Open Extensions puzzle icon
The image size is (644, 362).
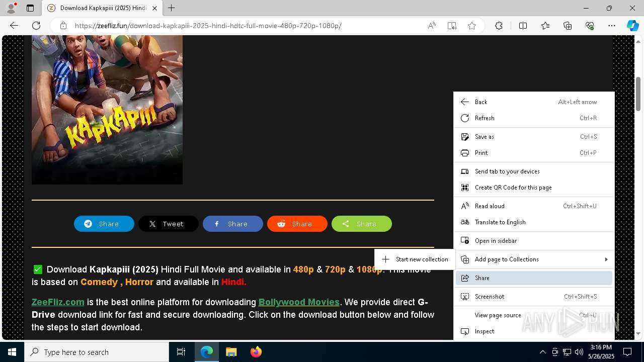(499, 26)
